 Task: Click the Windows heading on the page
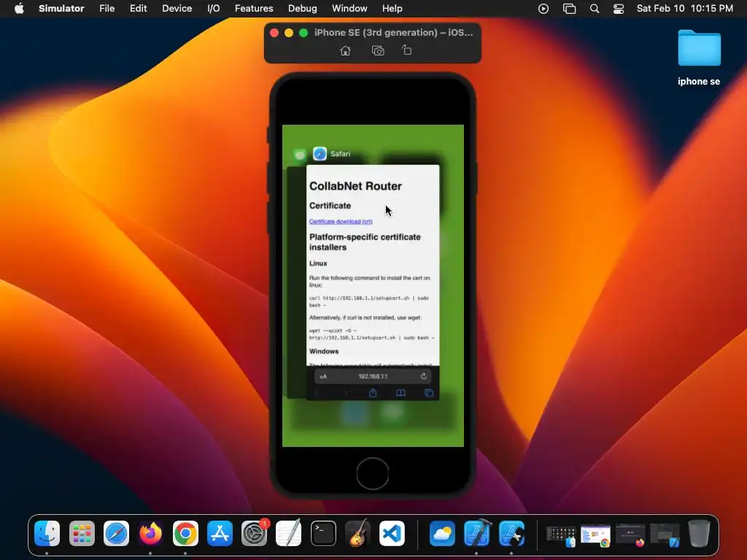[324, 351]
